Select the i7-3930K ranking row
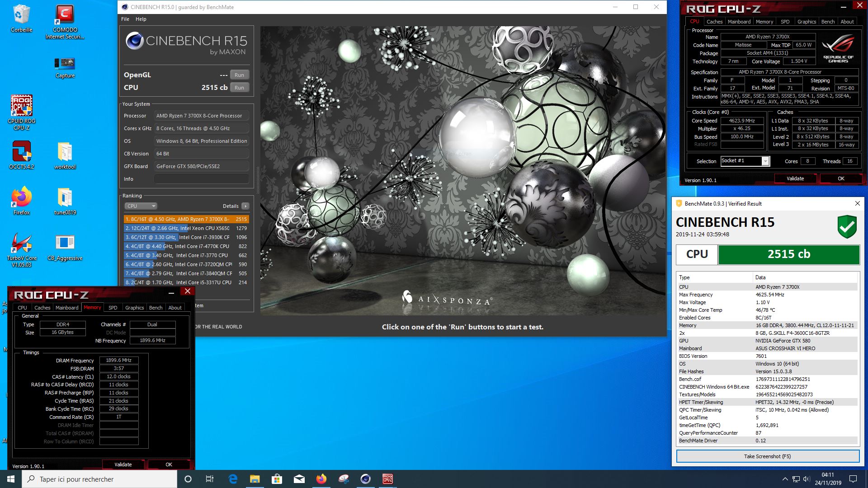868x488 pixels. pos(186,237)
